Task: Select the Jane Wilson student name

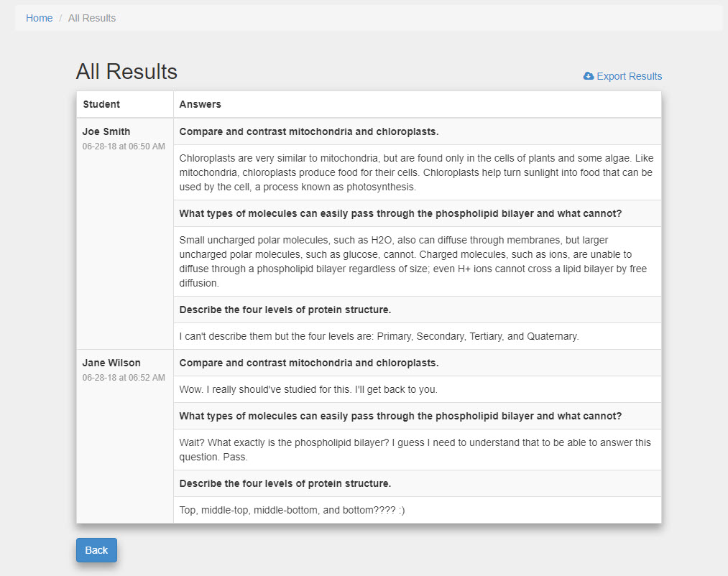Action: [111, 363]
